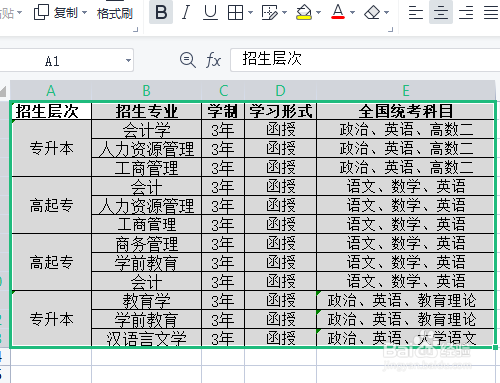Select 全国统考科目 cell in 会计学 row
The height and width of the screenshot is (383, 500).
[x=406, y=129]
